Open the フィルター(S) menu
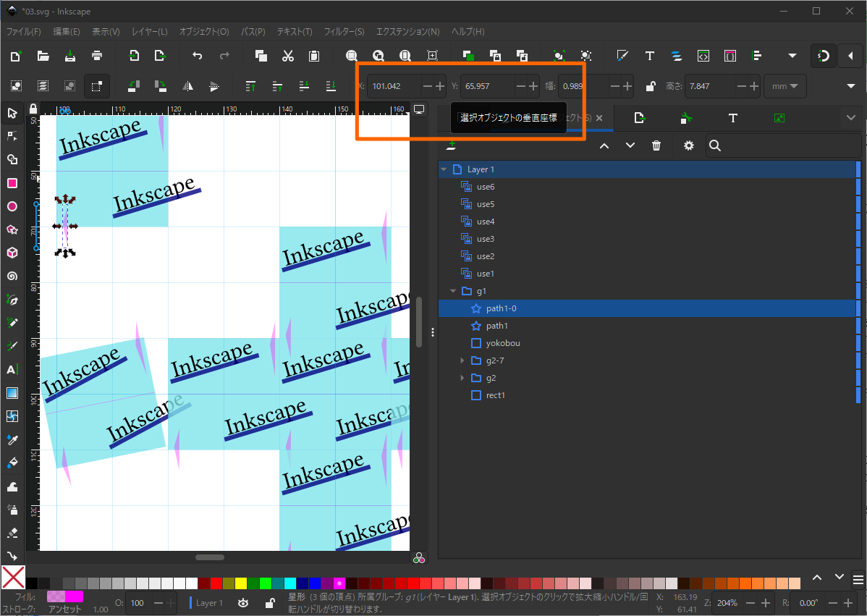 (344, 32)
